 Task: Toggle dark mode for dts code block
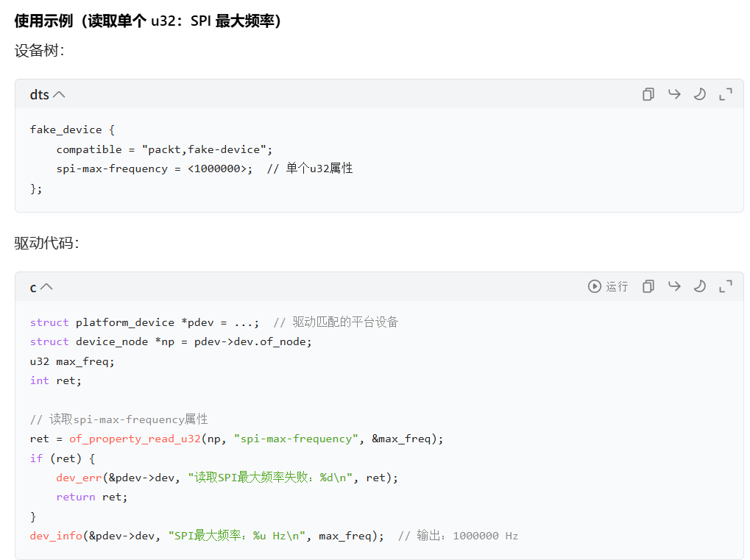[700, 94]
